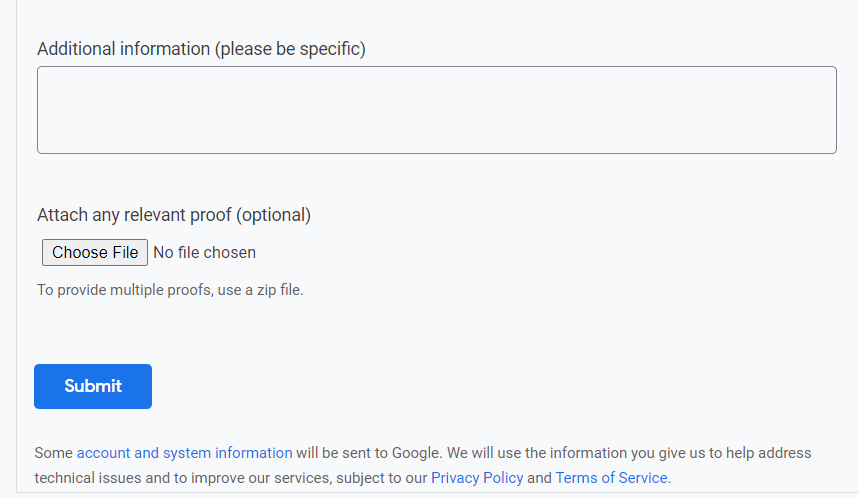Send the report using Submit
Screen dimensions: 858x498
coord(93,386)
